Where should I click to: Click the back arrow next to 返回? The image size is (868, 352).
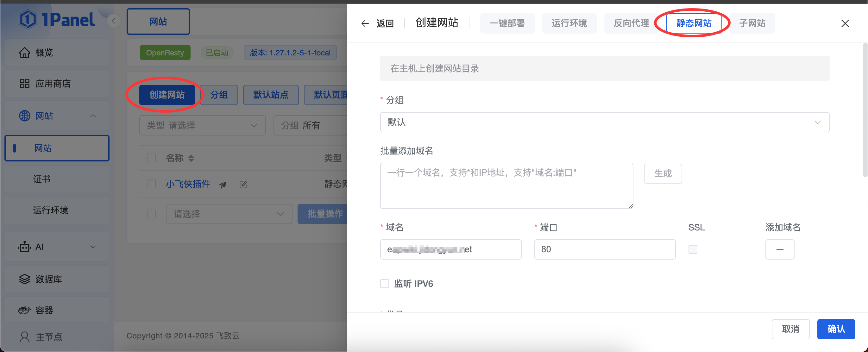[x=365, y=23]
